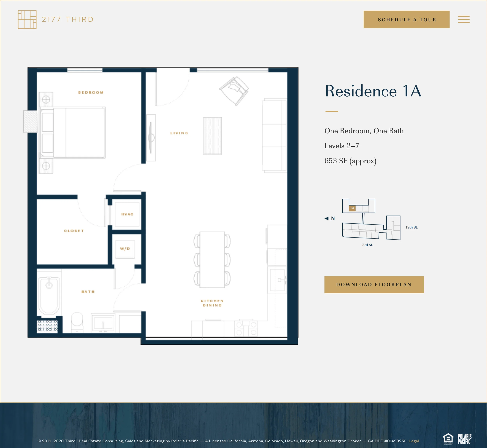This screenshot has height=448, width=487.
Task: Click the bed in the bedroom
Action: [73, 133]
